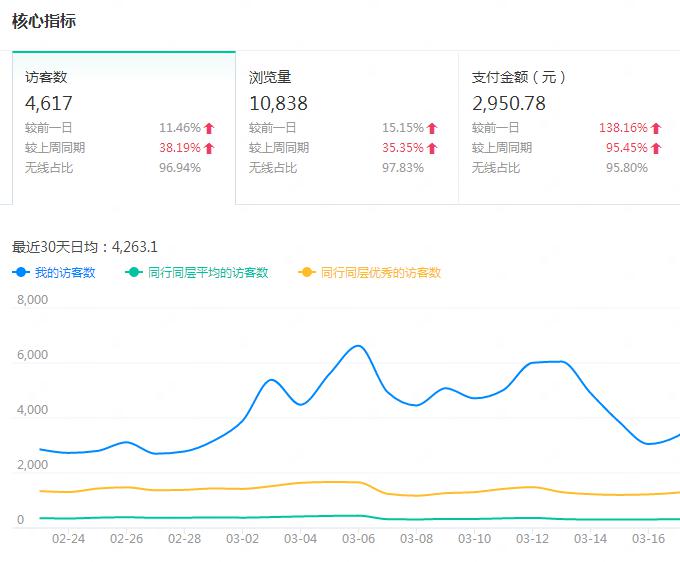Click red up arrow beside 38.19%
This screenshot has height=562, width=680.
click(x=210, y=148)
